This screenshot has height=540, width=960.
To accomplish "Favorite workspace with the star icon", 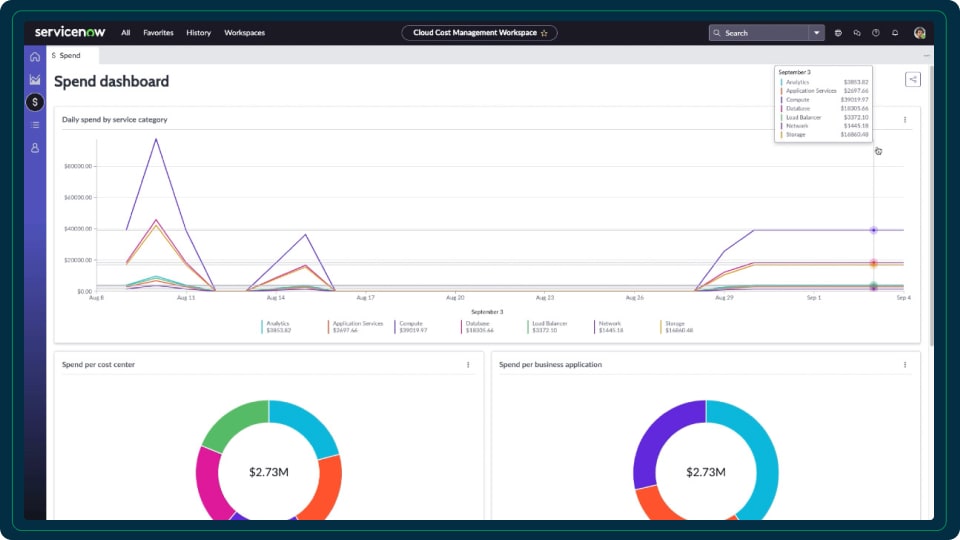I will (x=544, y=33).
